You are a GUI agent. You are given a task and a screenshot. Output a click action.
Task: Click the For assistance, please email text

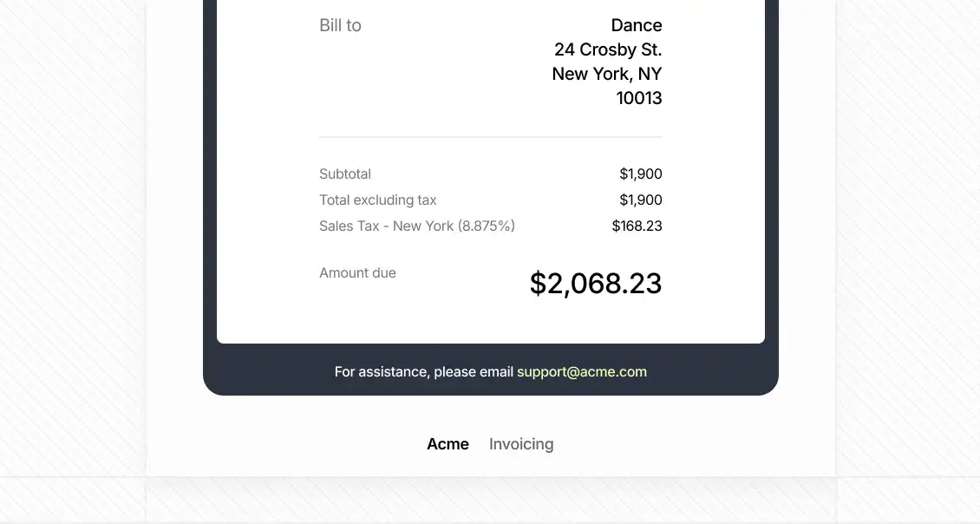424,371
